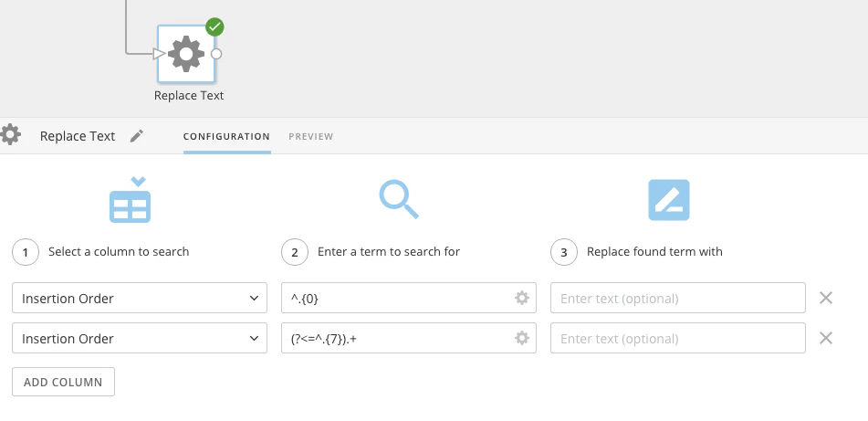Select the Replace Text gear node
Image resolution: width=868 pixels, height=421 pixels.
point(186,54)
